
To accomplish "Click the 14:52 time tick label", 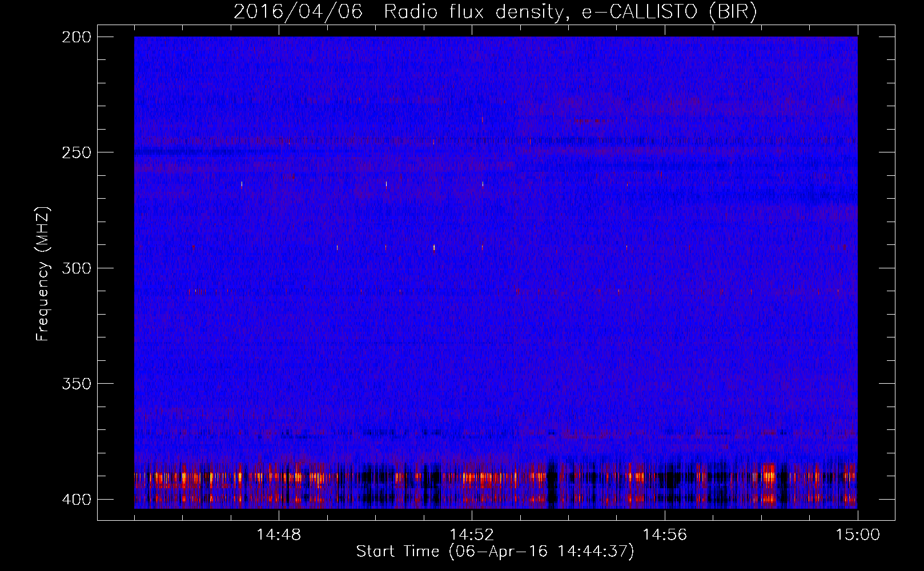I will pos(472,535).
